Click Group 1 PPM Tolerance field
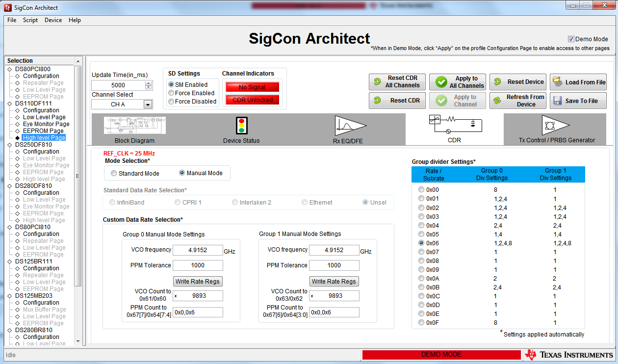Image resolution: width=618 pixels, height=364 pixels. tap(334, 265)
